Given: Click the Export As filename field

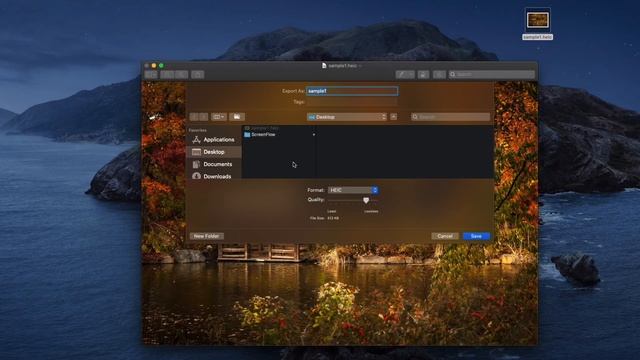Looking at the screenshot, I should point(352,91).
